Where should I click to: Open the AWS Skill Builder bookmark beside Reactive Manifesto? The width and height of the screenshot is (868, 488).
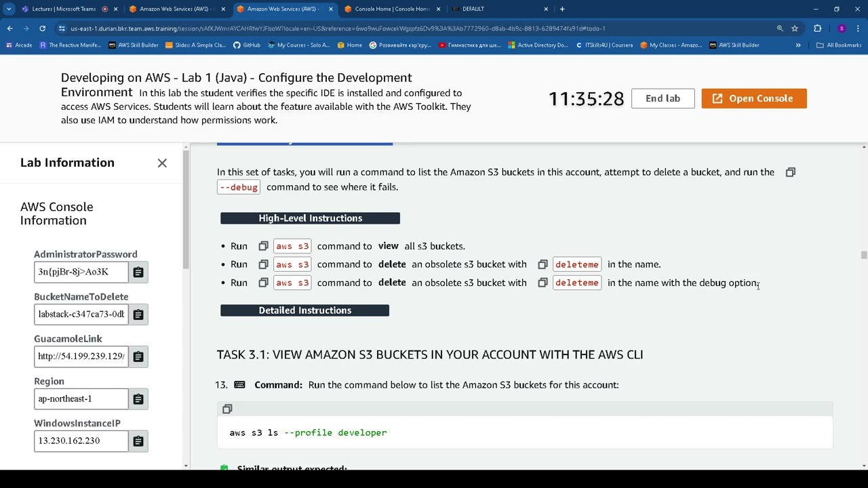(x=133, y=45)
